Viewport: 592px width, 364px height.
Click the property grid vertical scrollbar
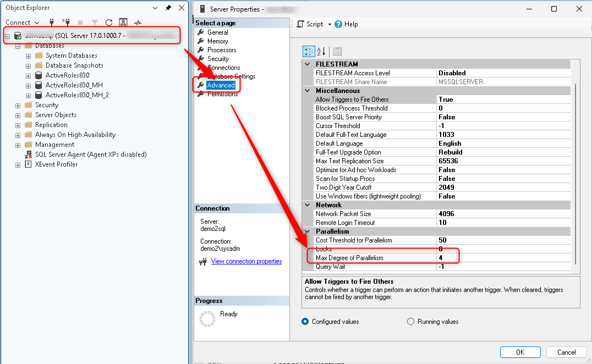pyautogui.click(x=575, y=174)
